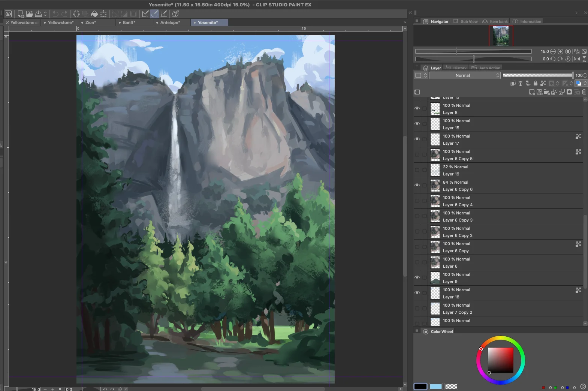This screenshot has width=588, height=391.
Task: Click the Open file folder icon
Action: [x=29, y=14]
